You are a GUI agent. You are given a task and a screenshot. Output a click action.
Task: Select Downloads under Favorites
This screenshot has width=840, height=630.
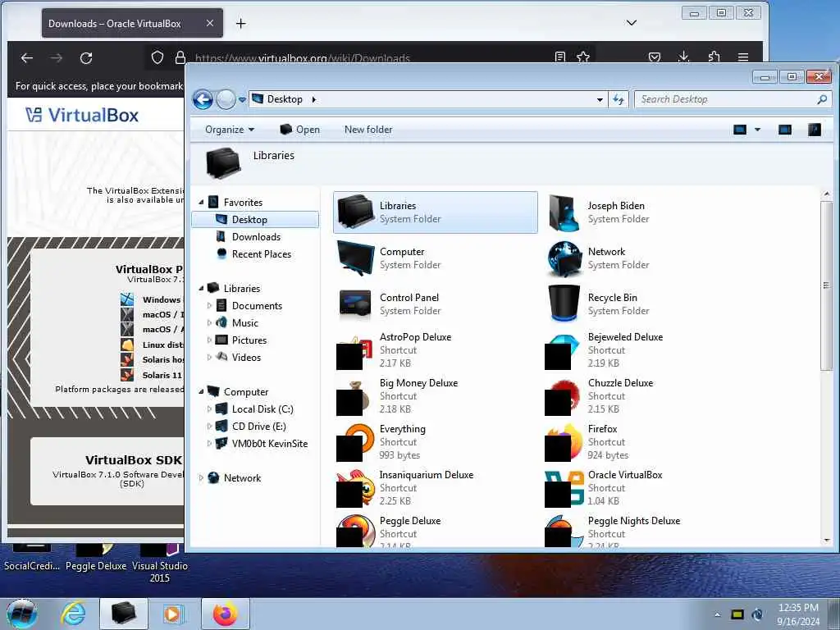[255, 237]
